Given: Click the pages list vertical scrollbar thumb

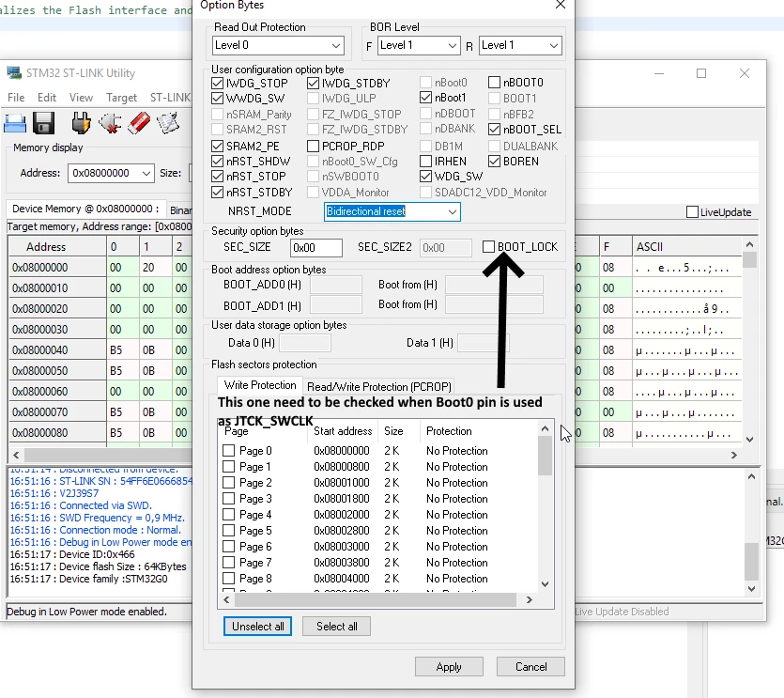Looking at the screenshot, I should (x=545, y=456).
